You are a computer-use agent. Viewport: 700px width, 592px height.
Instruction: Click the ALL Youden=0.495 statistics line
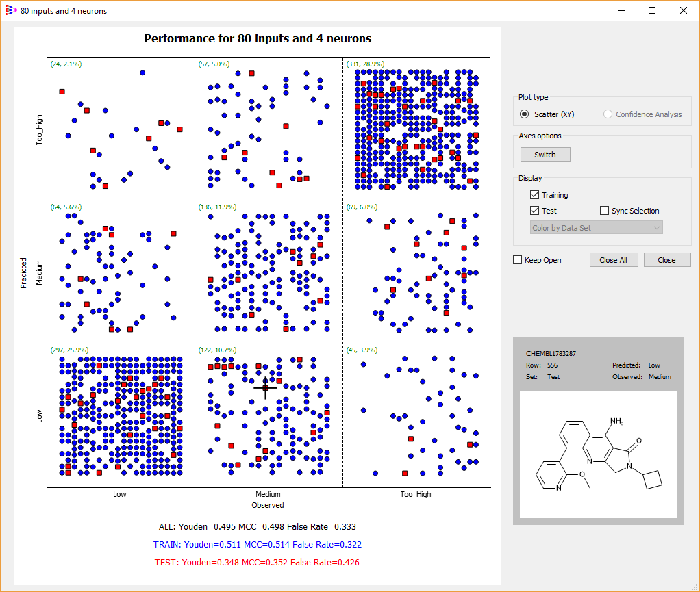(x=257, y=527)
